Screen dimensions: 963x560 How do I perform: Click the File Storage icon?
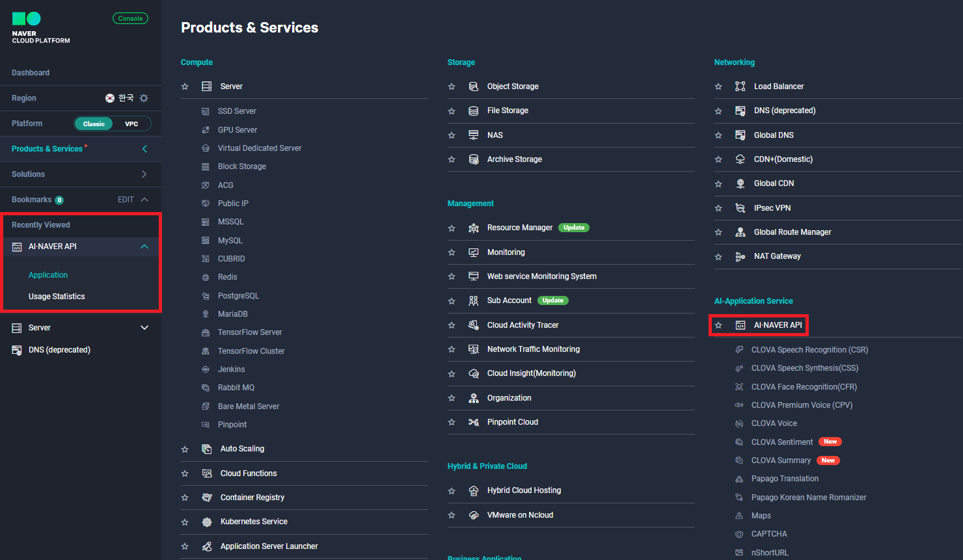474,111
